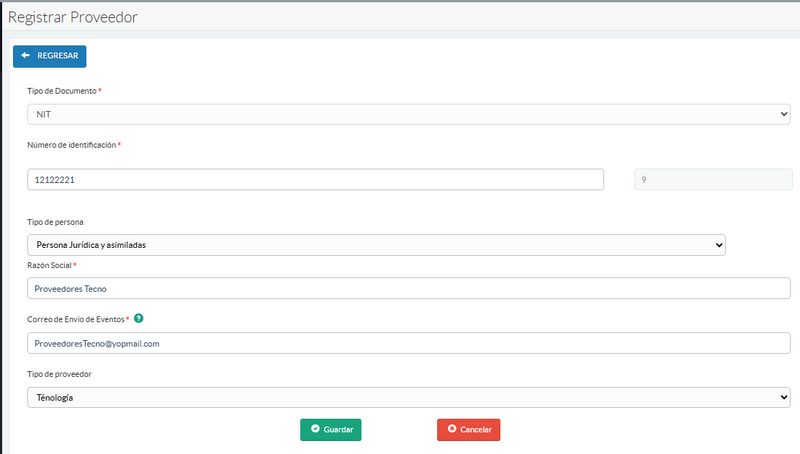Open the Tipo de proveedor dropdown
Viewport: 800px width, 454px height.
click(x=408, y=398)
